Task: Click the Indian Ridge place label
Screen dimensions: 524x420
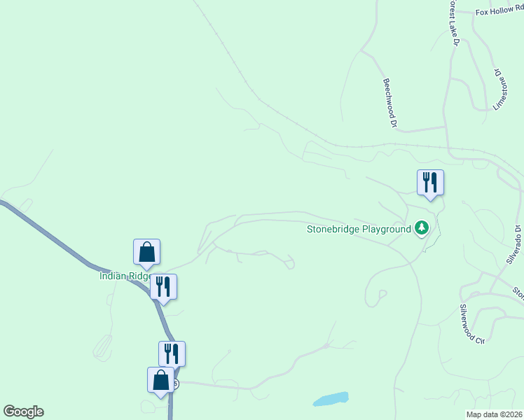Action: pos(125,276)
